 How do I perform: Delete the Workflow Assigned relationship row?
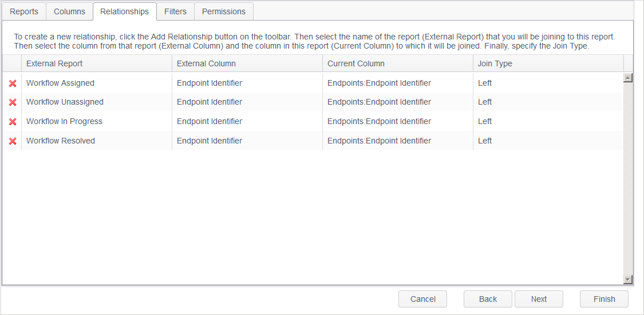[13, 83]
